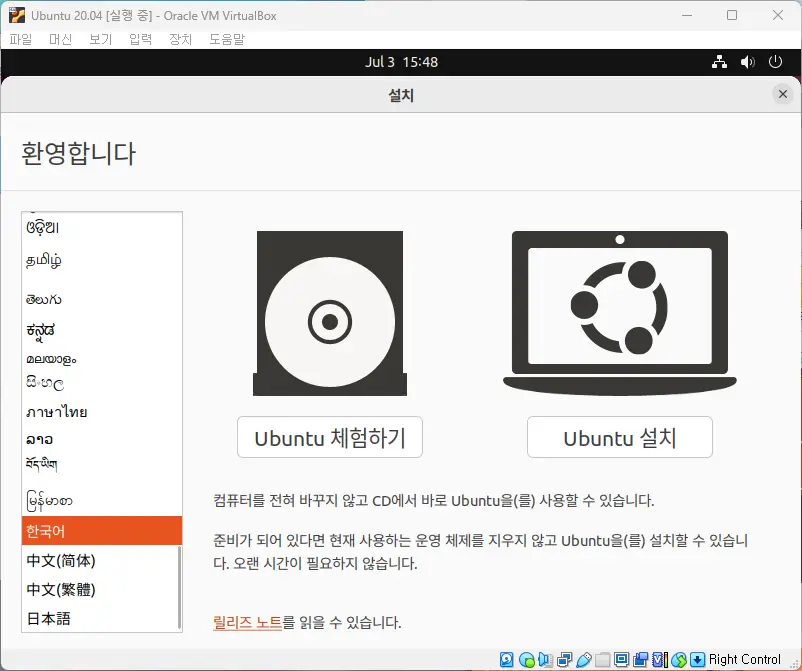Click the USB devices status icon
This screenshot has width=802, height=671.
584,660
